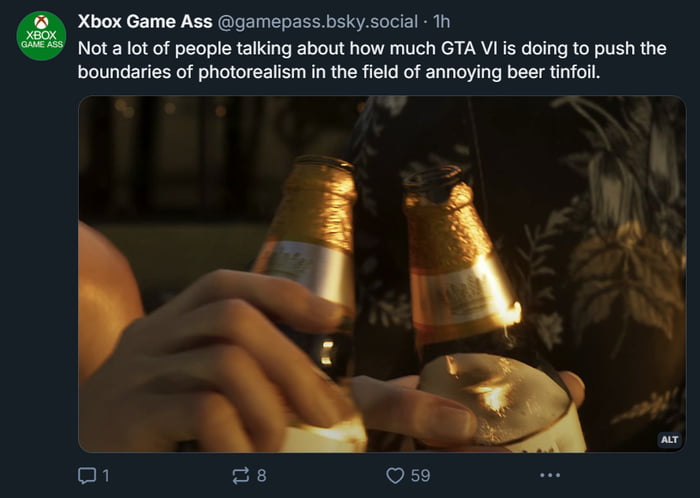Open the three-dot more options menu
700x498 pixels.
pyautogui.click(x=551, y=475)
